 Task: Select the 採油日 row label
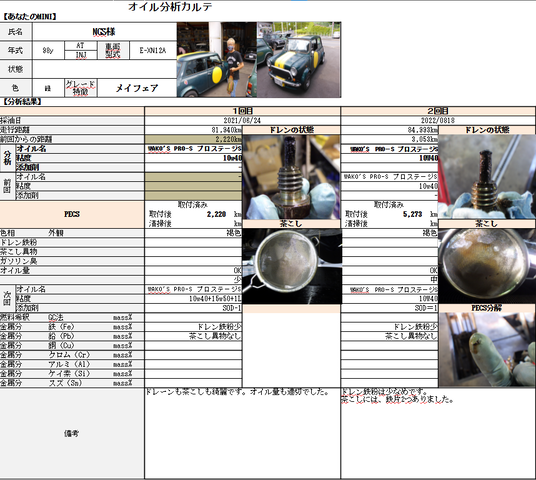click(72, 120)
